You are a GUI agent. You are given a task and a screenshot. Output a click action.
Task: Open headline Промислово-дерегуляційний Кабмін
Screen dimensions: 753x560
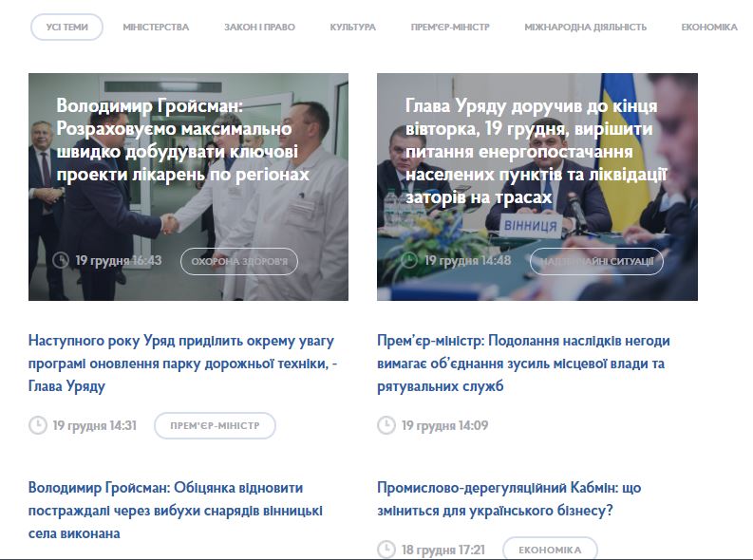(509, 499)
